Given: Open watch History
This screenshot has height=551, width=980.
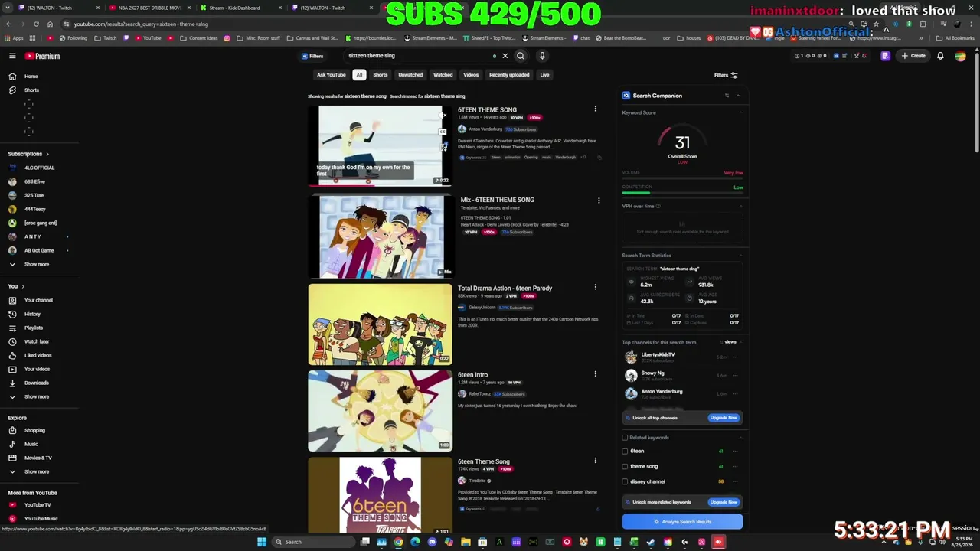Looking at the screenshot, I should (32, 314).
